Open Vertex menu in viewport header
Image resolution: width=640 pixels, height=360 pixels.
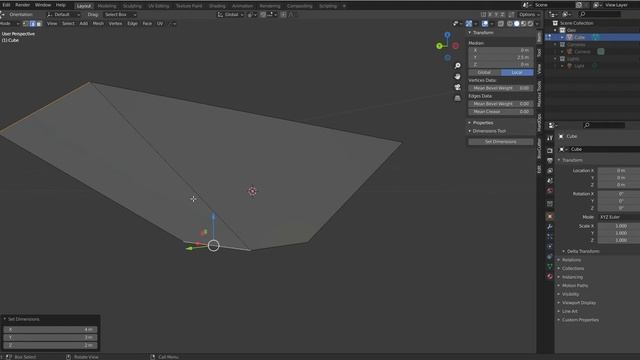tap(116, 24)
